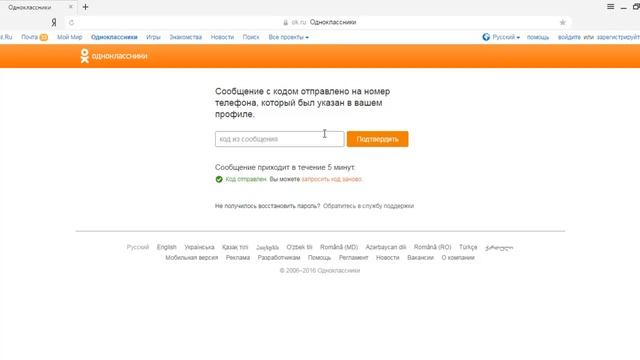
Task: Open Помощь footer link
Action: 319,258
